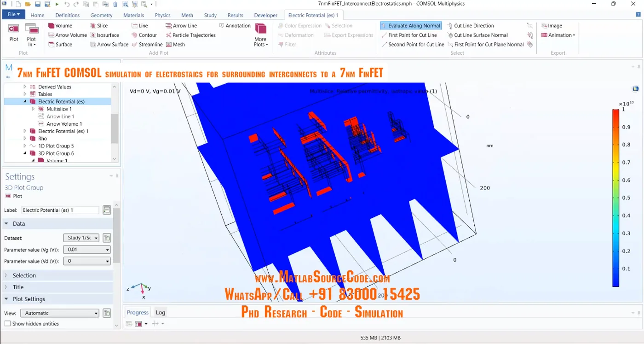Click the green Compute arrow in quick toolbar
Image resolution: width=644 pixels, height=344 pixels.
tap(57, 4)
